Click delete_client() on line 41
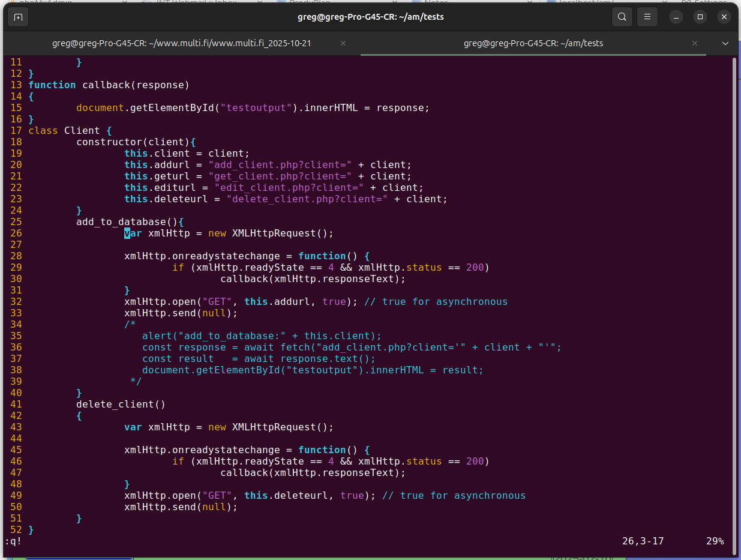This screenshot has height=560, width=741. (x=120, y=405)
